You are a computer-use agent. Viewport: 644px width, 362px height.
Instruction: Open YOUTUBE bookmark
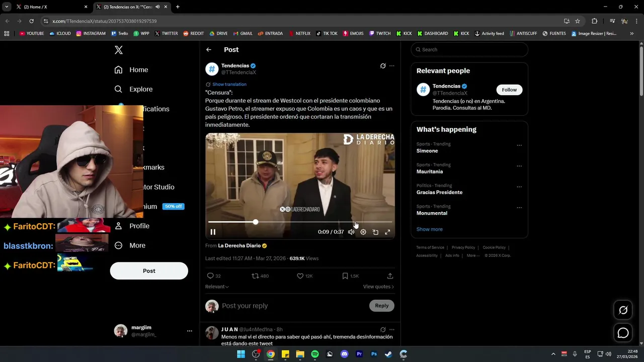tap(32, 34)
